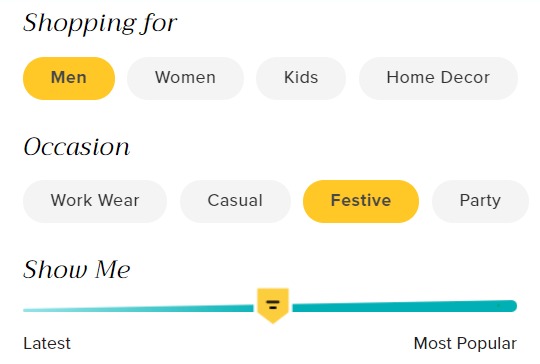
Task: Click the yellow Show Me slider handle
Action: pos(273,305)
